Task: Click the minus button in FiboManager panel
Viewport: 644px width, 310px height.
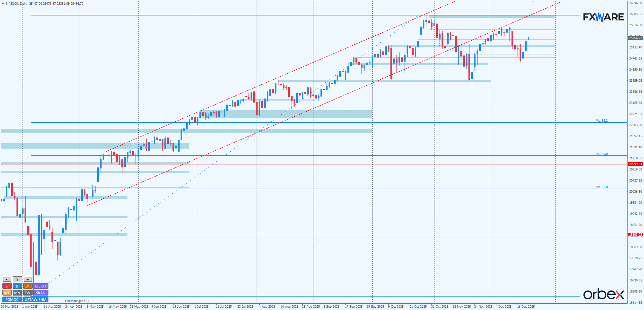Action: [7, 279]
